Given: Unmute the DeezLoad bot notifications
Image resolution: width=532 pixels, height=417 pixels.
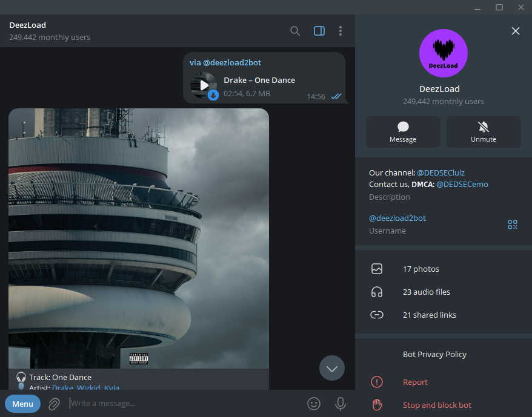Looking at the screenshot, I should click(x=484, y=132).
